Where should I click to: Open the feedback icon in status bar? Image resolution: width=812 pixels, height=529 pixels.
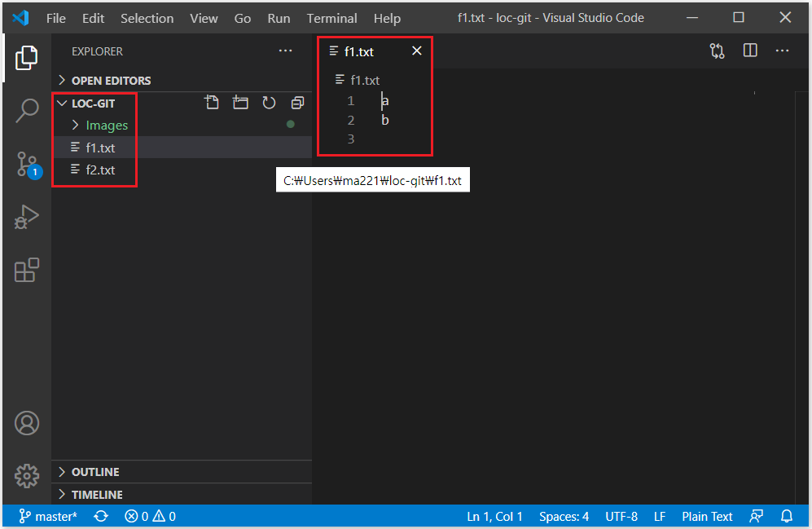756,516
